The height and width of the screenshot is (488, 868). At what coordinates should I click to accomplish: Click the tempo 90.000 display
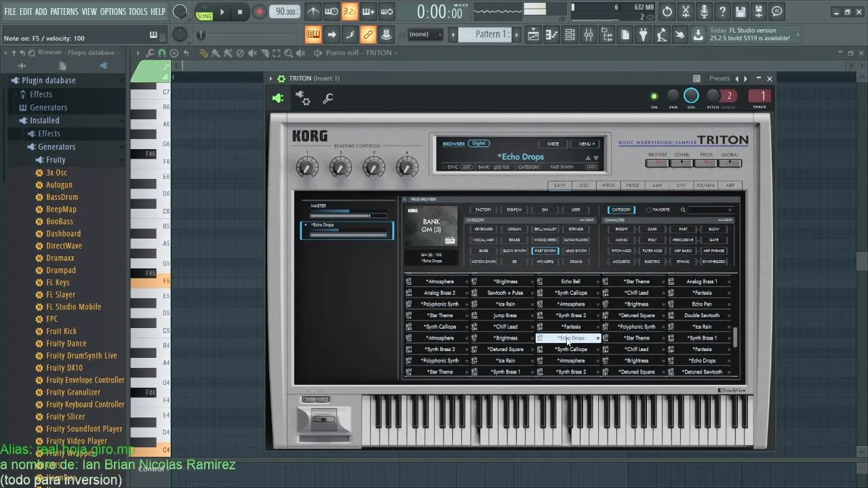[285, 12]
